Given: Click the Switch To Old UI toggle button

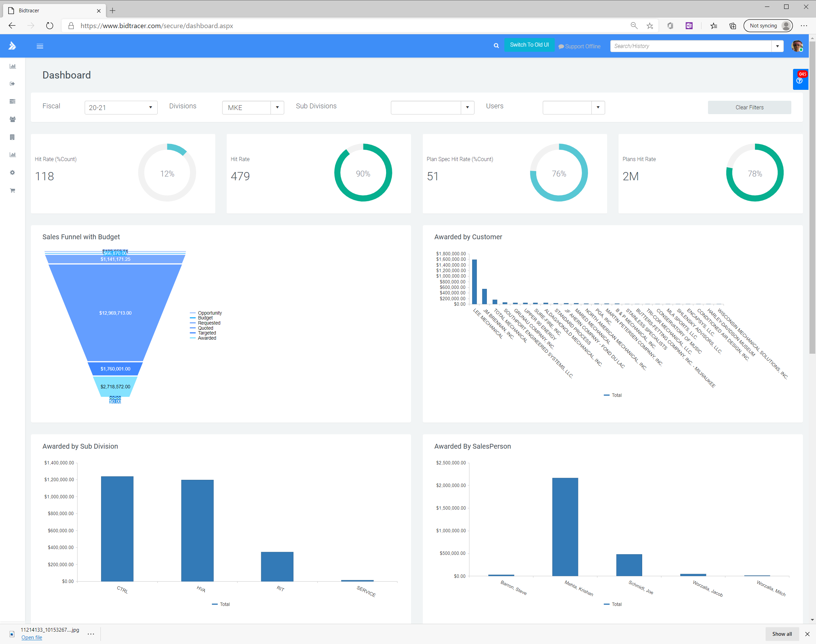Looking at the screenshot, I should tap(529, 46).
